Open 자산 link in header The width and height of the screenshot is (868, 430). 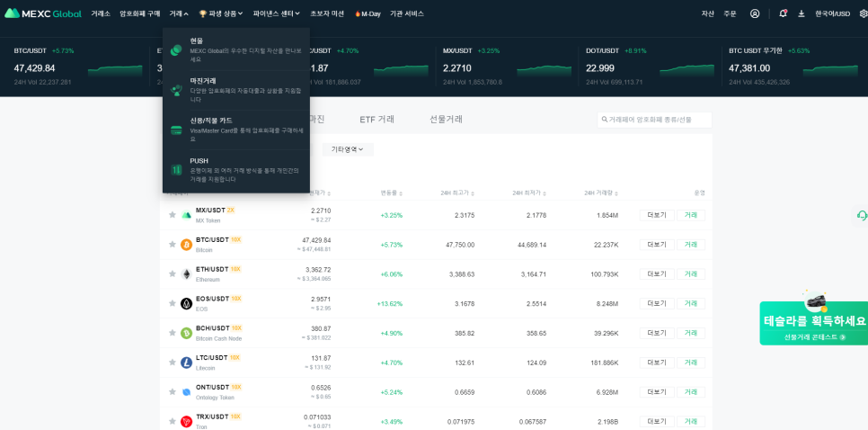click(707, 13)
